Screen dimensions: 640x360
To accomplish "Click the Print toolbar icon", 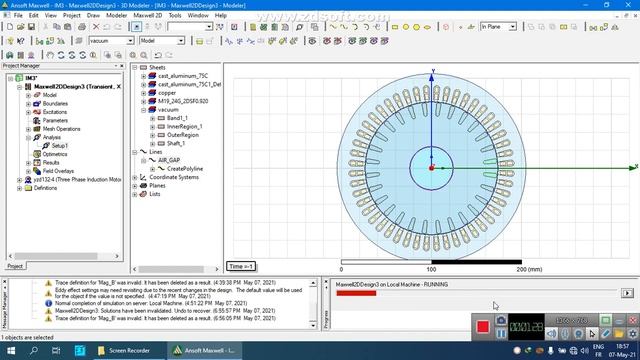I will click(82, 27).
